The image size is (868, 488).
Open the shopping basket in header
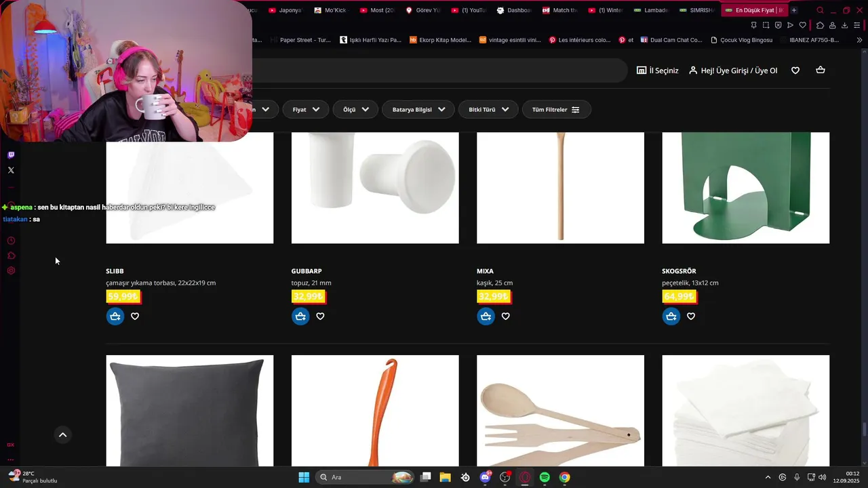pyautogui.click(x=821, y=70)
